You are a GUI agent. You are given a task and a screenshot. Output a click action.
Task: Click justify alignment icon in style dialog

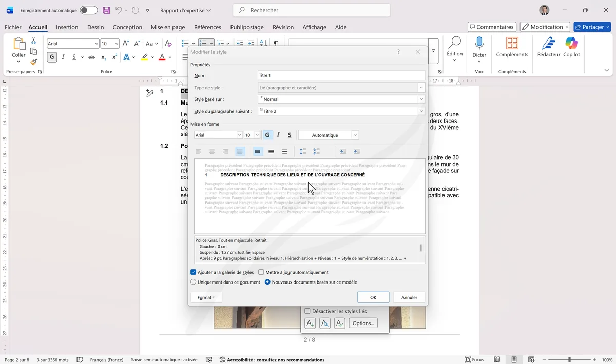(x=240, y=151)
